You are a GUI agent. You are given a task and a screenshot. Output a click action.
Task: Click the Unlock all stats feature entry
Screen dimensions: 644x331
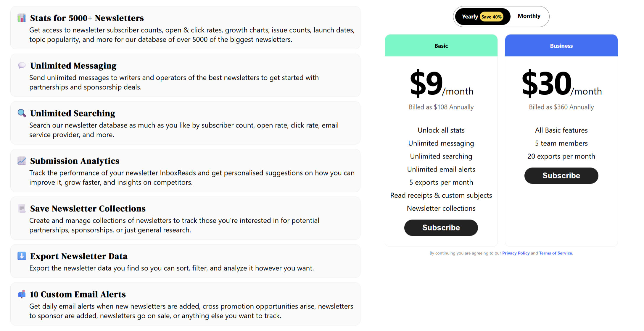[441, 130]
